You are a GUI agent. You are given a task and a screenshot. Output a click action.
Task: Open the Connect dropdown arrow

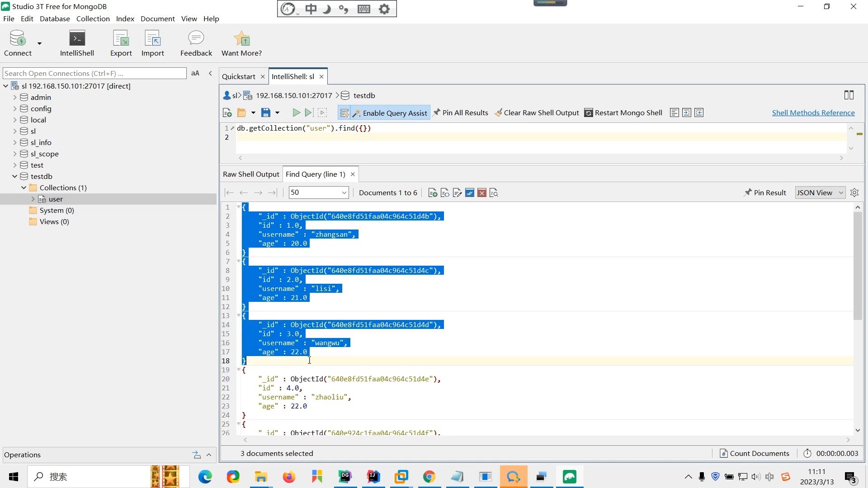pyautogui.click(x=40, y=43)
